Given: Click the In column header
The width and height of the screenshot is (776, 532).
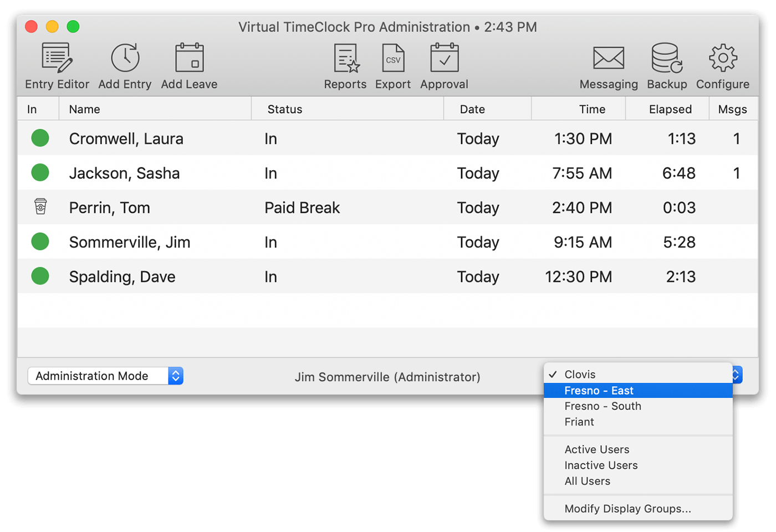Looking at the screenshot, I should coord(38,109).
